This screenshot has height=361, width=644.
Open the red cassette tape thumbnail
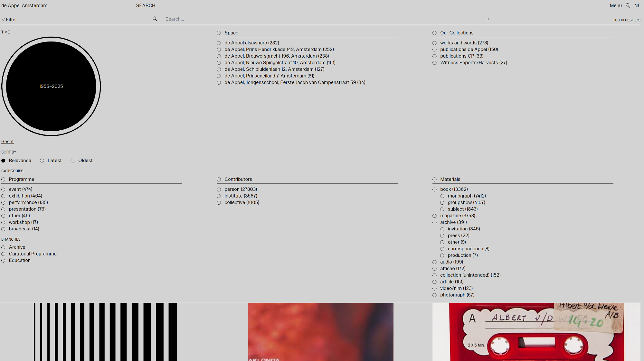pyautogui.click(x=536, y=332)
